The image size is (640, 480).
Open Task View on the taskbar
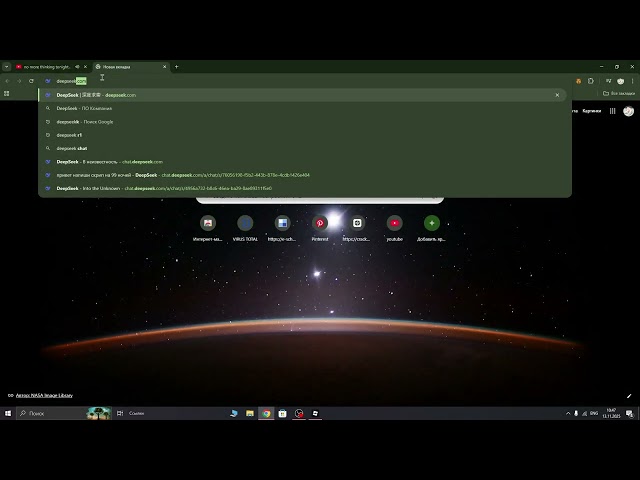[120, 413]
